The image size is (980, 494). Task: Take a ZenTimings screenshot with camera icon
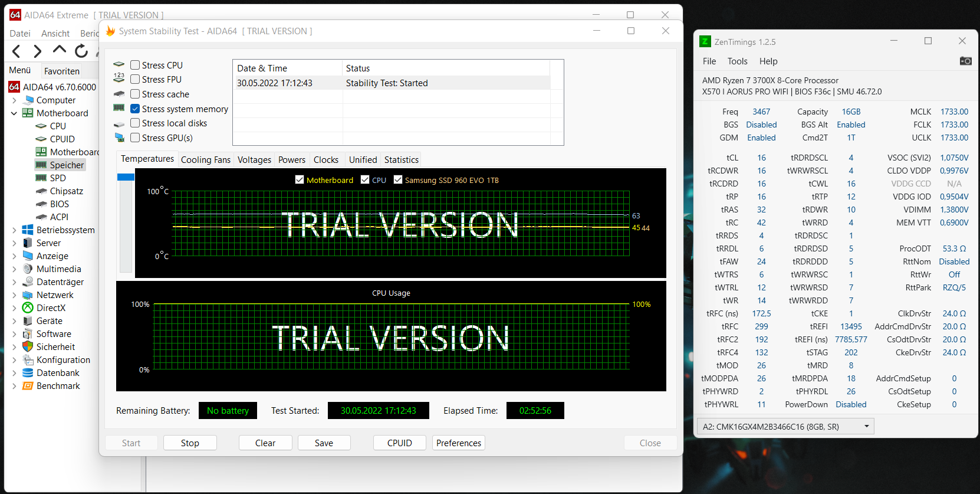965,61
